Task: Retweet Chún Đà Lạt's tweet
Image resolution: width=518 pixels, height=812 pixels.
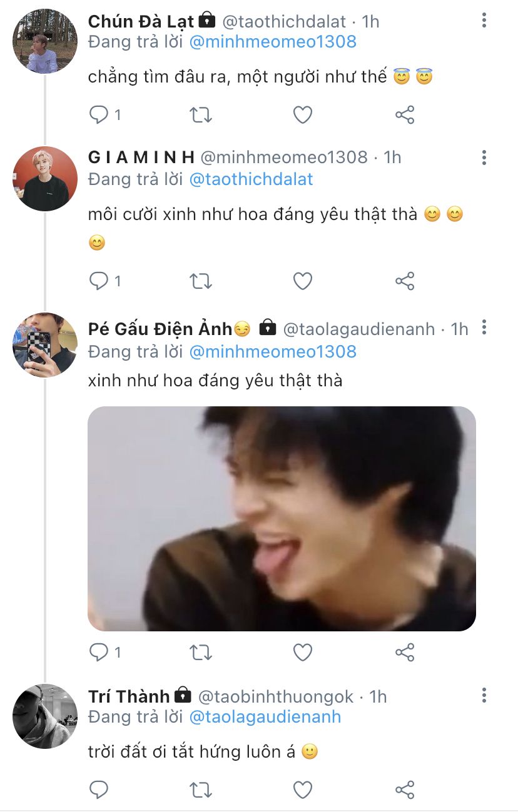Action: [201, 115]
